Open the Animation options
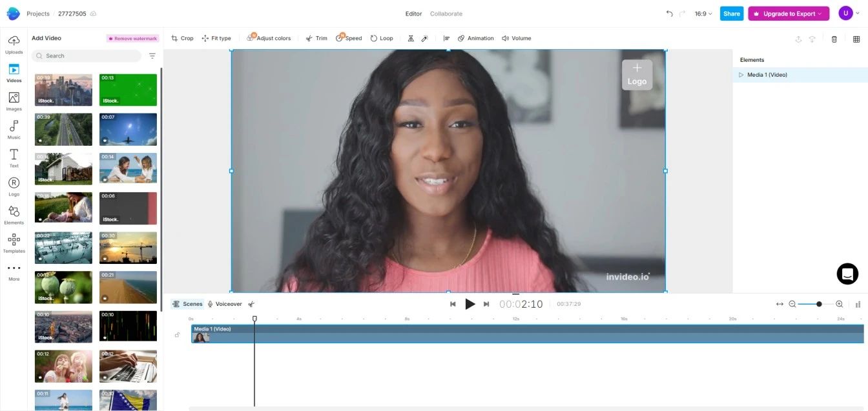 475,38
